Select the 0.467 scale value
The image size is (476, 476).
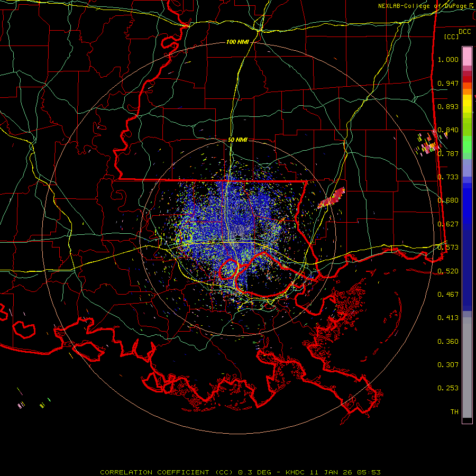click(x=448, y=295)
